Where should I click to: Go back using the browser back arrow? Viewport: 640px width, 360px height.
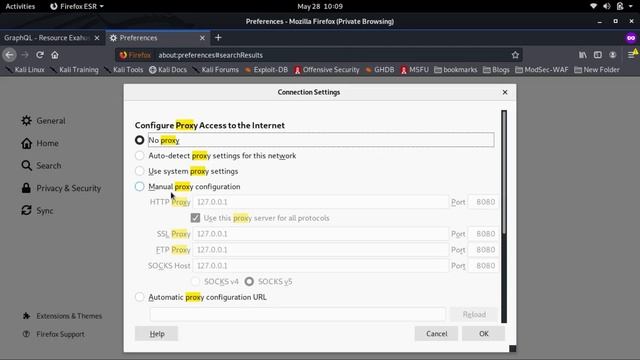9,55
